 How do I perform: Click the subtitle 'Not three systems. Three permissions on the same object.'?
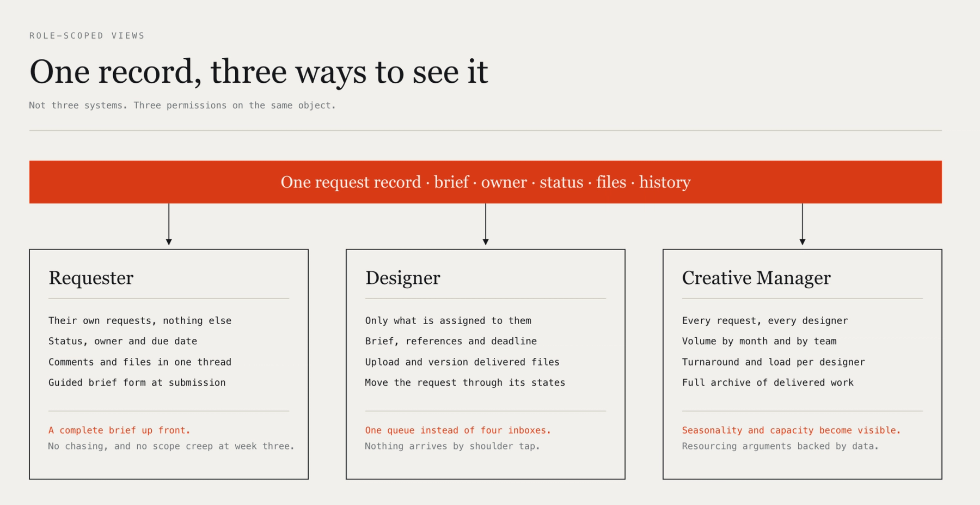182,105
